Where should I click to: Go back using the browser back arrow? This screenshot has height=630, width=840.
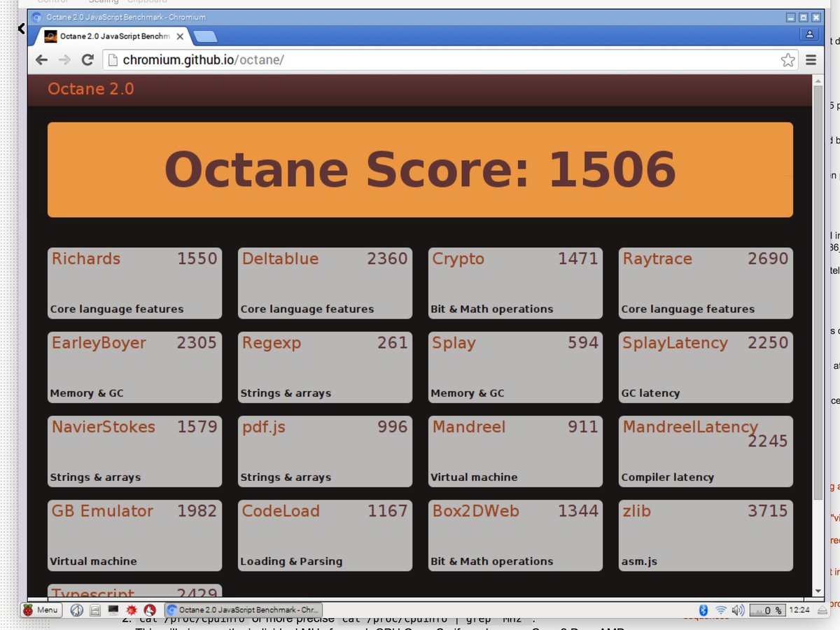[x=41, y=60]
